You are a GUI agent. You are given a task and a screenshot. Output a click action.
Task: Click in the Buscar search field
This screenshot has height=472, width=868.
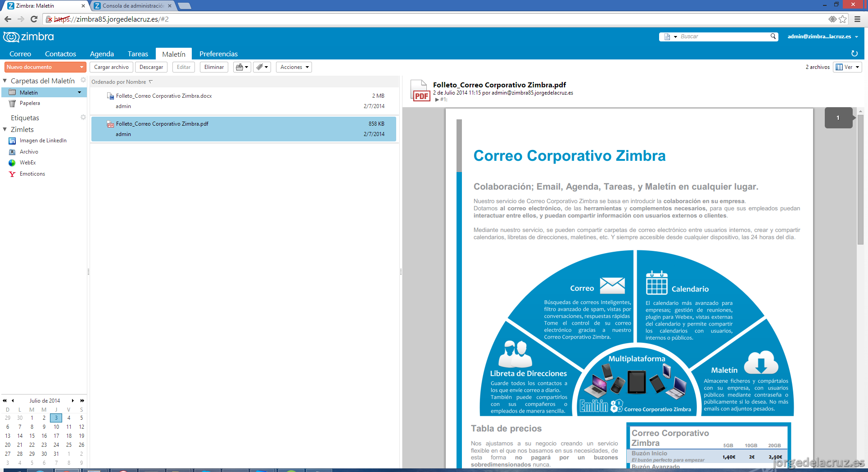[x=724, y=36]
